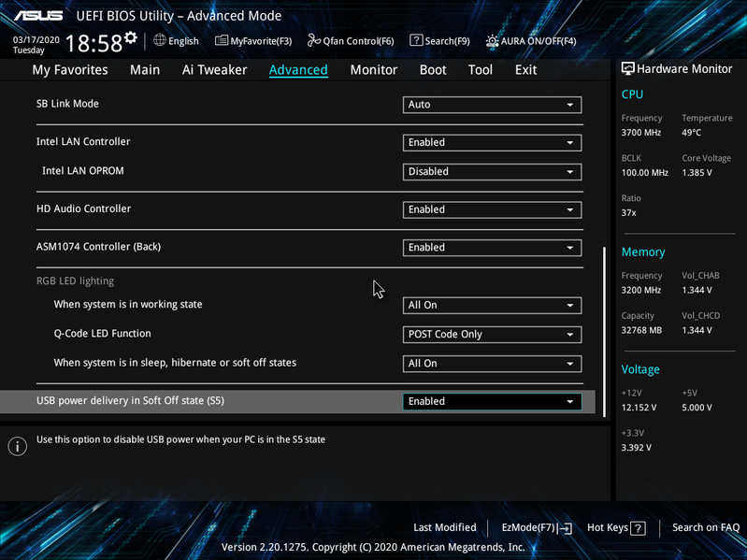747x560 pixels.
Task: Click the CPU ratio 37x value
Action: point(628,213)
